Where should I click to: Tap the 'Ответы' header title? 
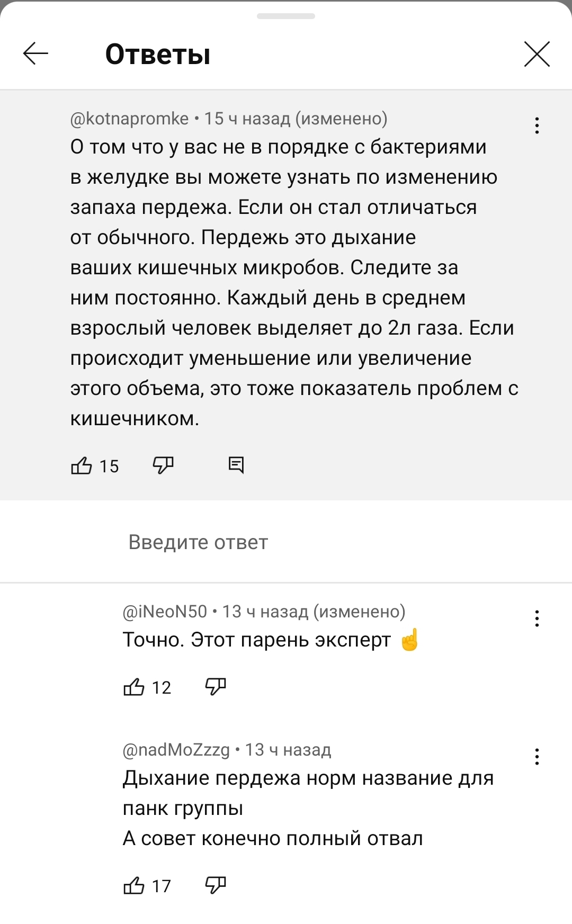pyautogui.click(x=158, y=54)
